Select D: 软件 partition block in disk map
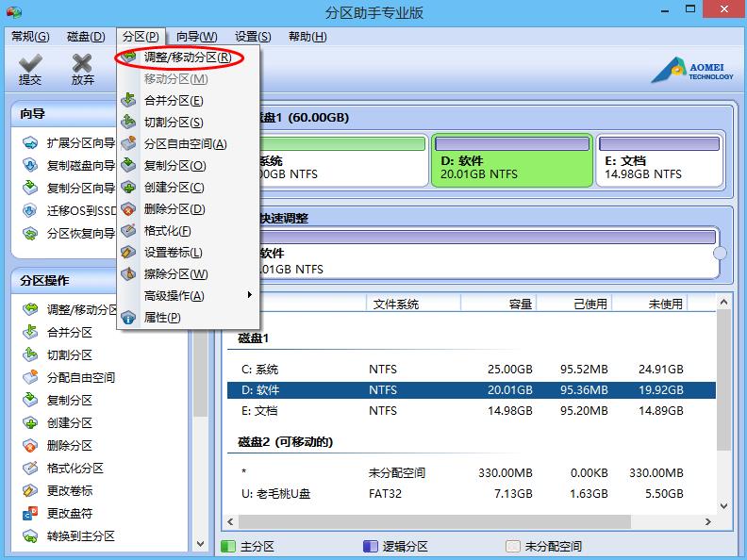Viewport: 747px width, 560px height. (x=512, y=160)
